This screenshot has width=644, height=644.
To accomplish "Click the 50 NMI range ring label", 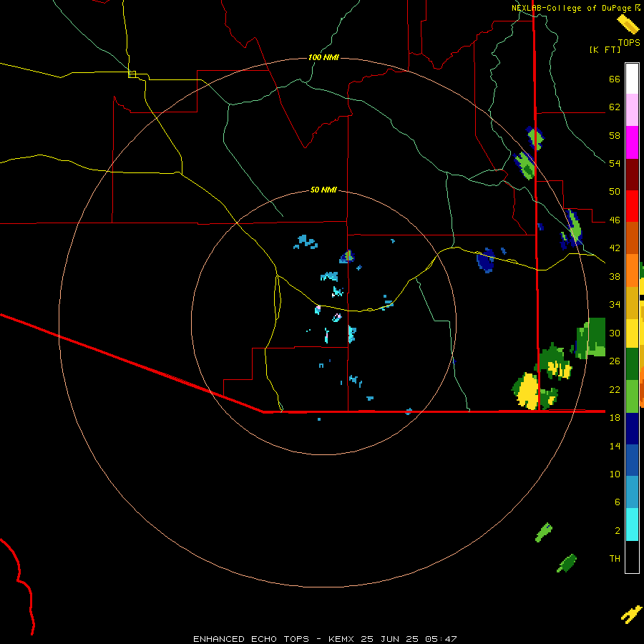I will tap(323, 190).
